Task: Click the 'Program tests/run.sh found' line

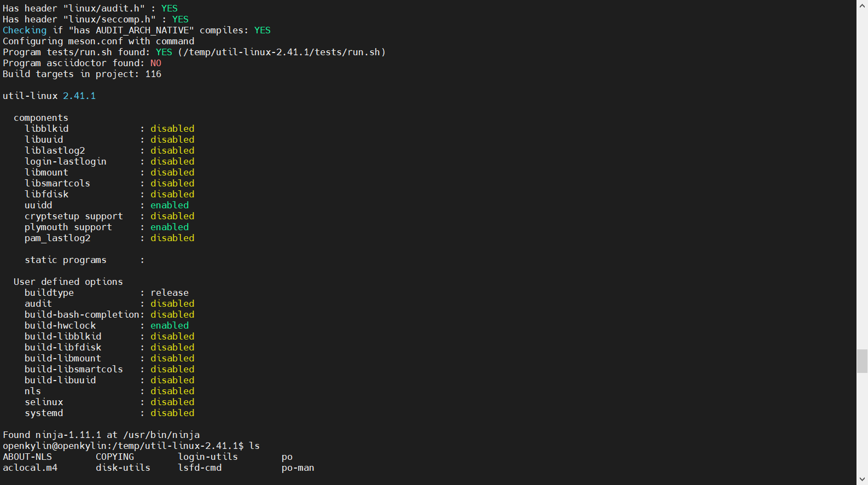Action: 194,52
